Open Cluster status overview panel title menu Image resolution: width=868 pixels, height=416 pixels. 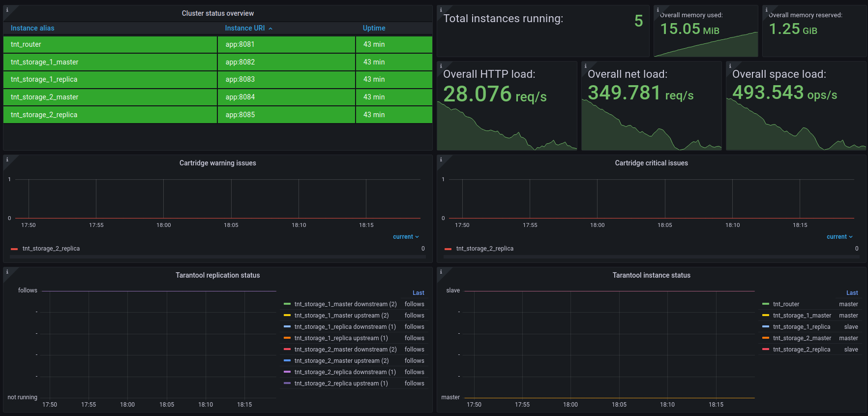point(218,13)
